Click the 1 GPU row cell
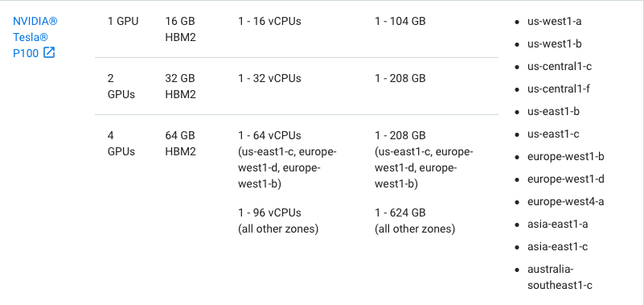644x305 pixels. tap(123, 22)
